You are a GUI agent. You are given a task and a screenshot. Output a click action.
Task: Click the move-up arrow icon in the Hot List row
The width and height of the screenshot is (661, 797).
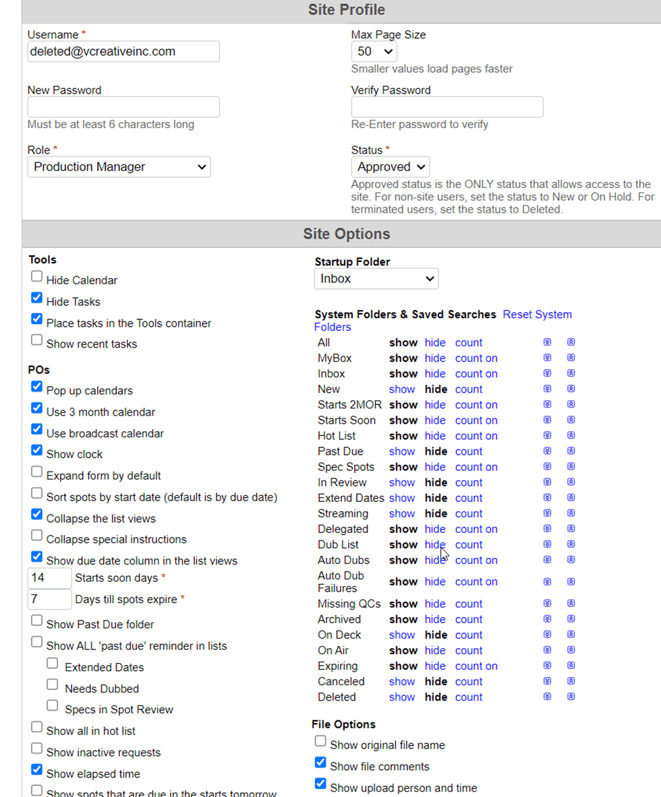571,436
